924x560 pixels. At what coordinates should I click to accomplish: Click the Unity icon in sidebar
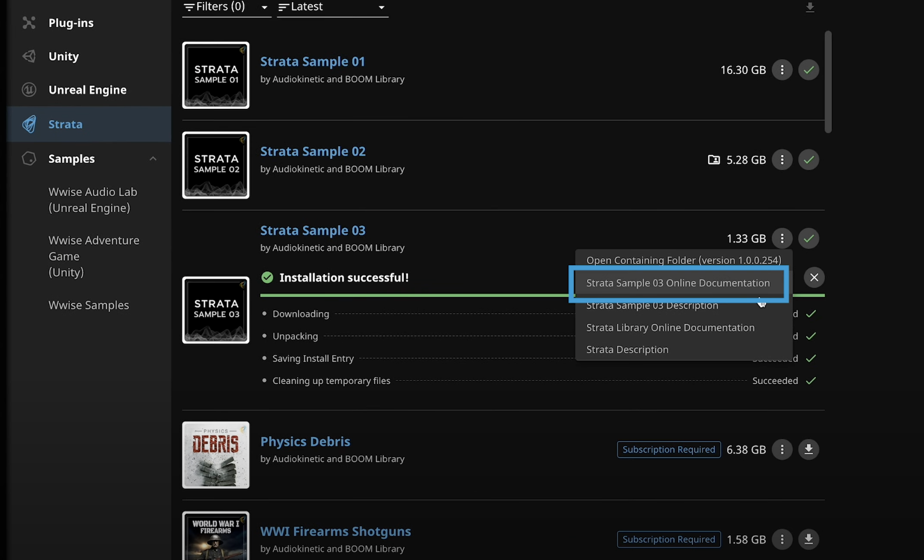[x=29, y=56]
